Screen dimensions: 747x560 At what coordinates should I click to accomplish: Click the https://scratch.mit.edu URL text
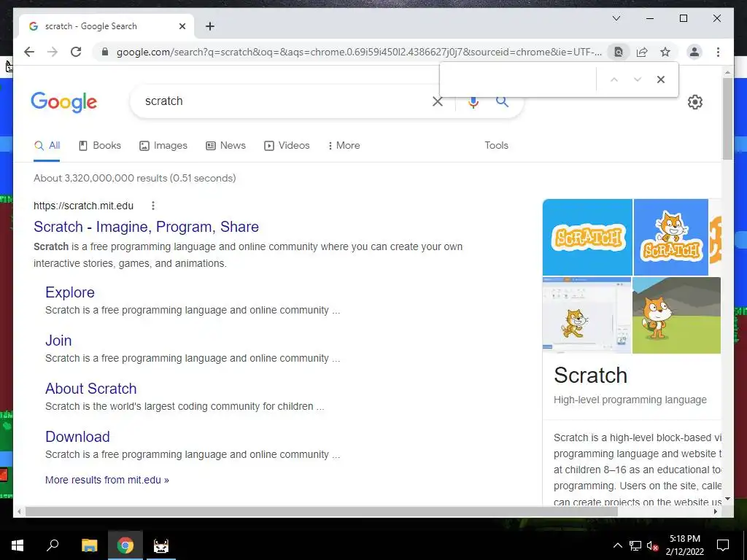tap(83, 206)
